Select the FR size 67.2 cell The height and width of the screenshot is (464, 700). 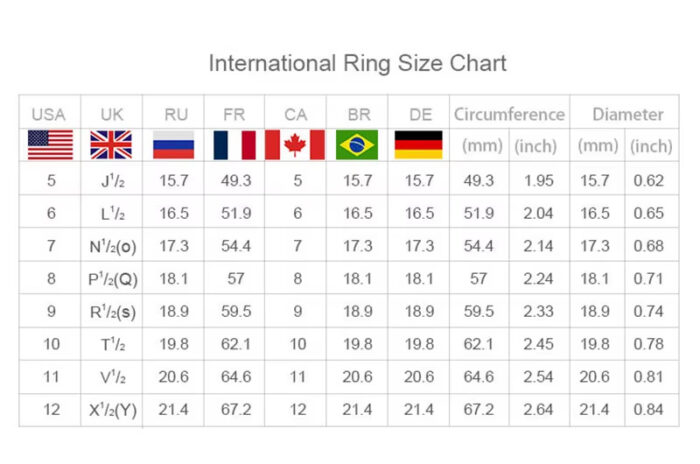pos(235,409)
